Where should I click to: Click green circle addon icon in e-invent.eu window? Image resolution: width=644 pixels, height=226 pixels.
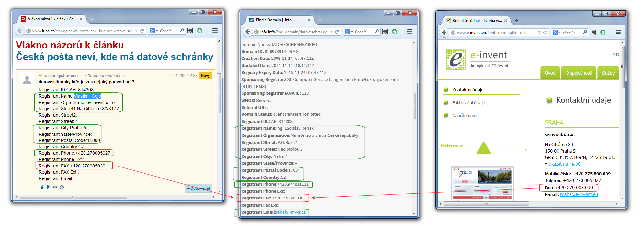(x=603, y=32)
